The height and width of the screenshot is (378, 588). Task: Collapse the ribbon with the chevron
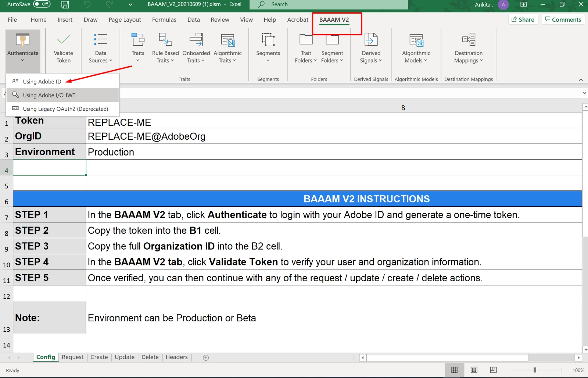click(581, 80)
